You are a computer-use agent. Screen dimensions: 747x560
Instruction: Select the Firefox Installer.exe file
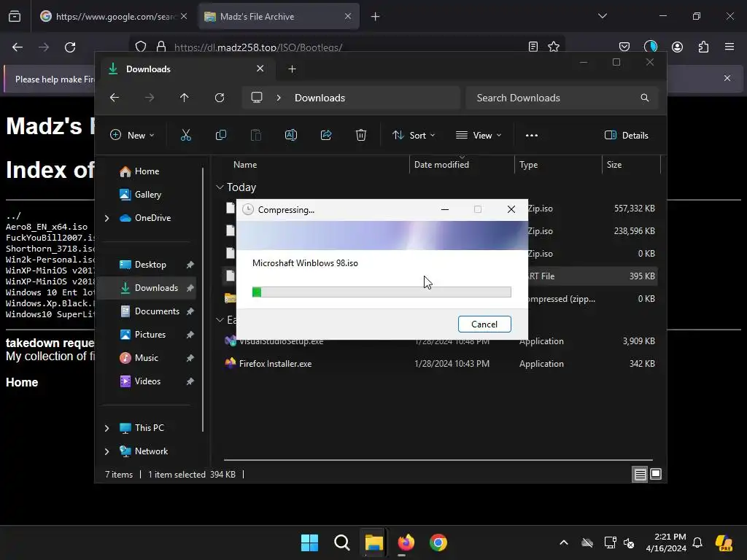click(x=275, y=363)
